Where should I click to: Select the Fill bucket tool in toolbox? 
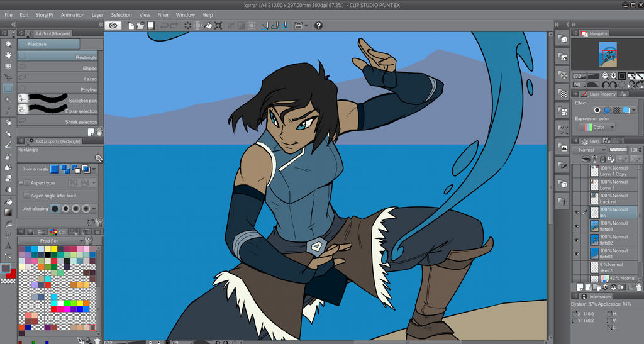point(8,201)
